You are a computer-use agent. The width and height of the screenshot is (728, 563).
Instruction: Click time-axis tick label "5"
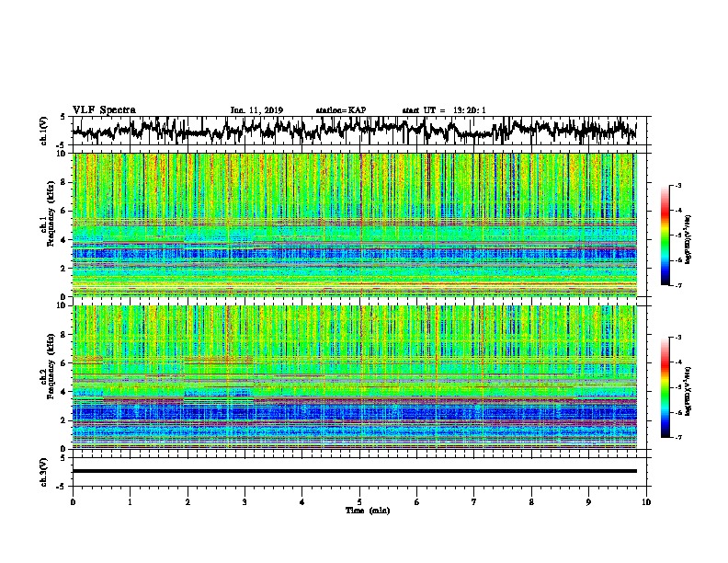tap(359, 502)
